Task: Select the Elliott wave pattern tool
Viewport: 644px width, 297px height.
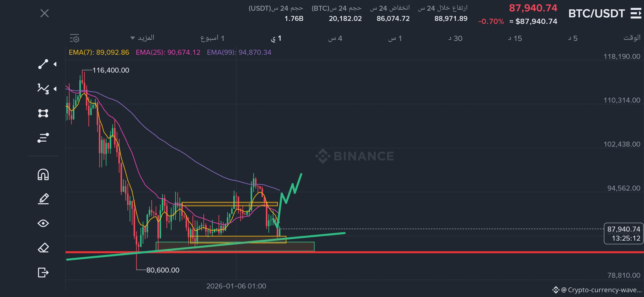Action: click(43, 89)
